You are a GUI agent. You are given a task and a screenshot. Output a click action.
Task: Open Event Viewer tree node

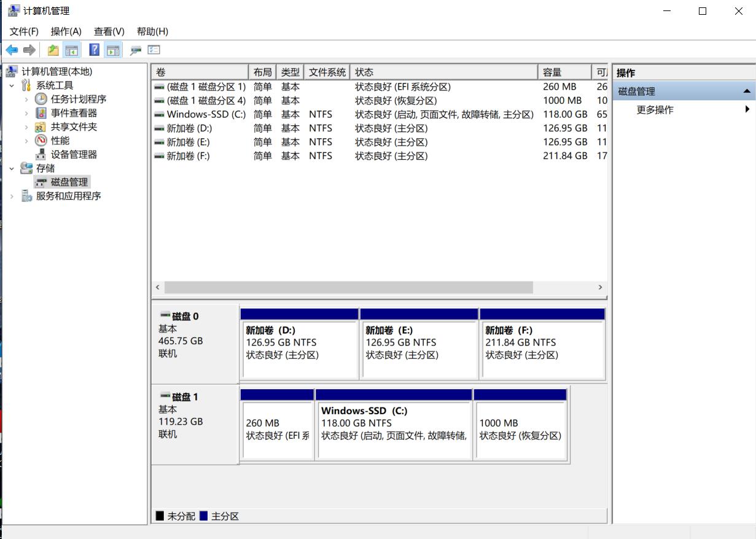74,113
